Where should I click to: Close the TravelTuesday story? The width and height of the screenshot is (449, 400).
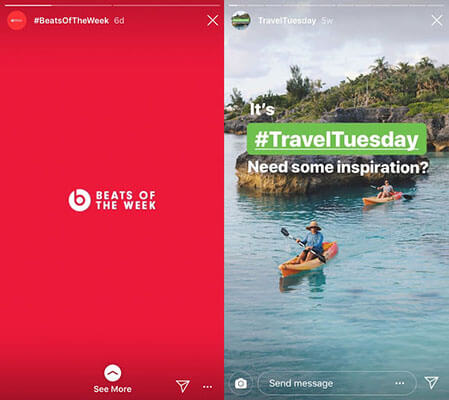(437, 20)
